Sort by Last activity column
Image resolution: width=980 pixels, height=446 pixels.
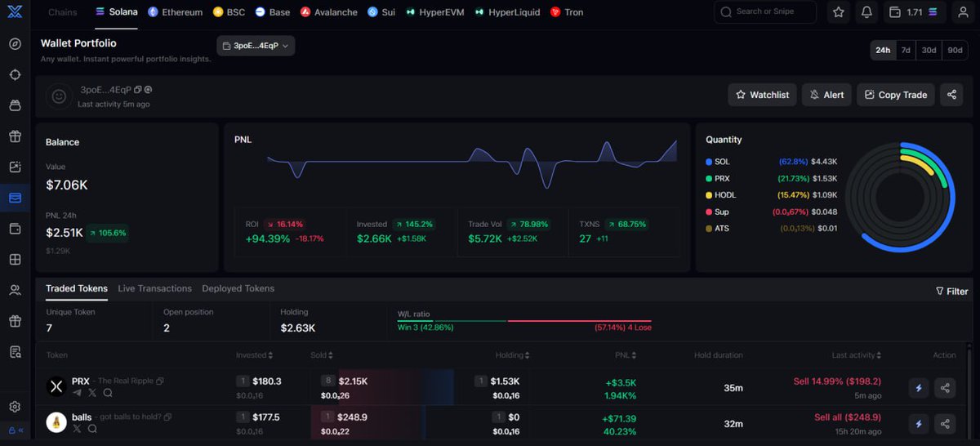(x=856, y=355)
